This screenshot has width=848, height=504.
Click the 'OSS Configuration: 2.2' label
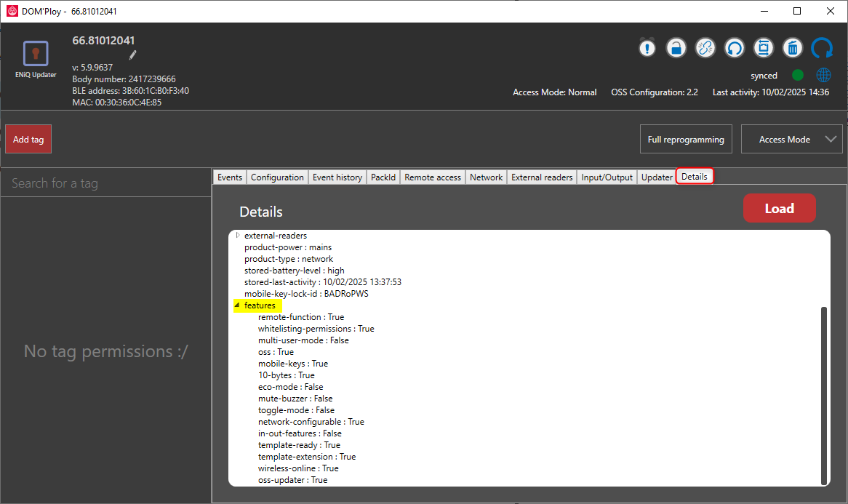click(655, 92)
